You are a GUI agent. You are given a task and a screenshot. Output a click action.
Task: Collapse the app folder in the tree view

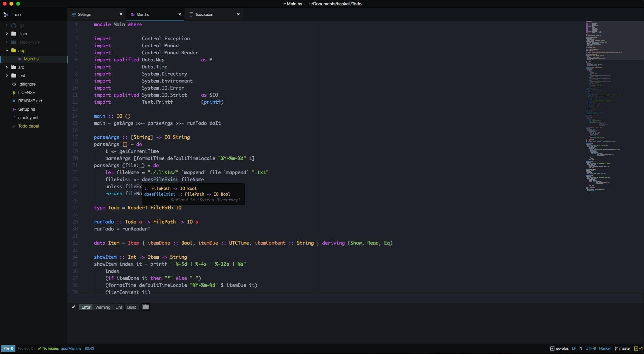coord(6,50)
